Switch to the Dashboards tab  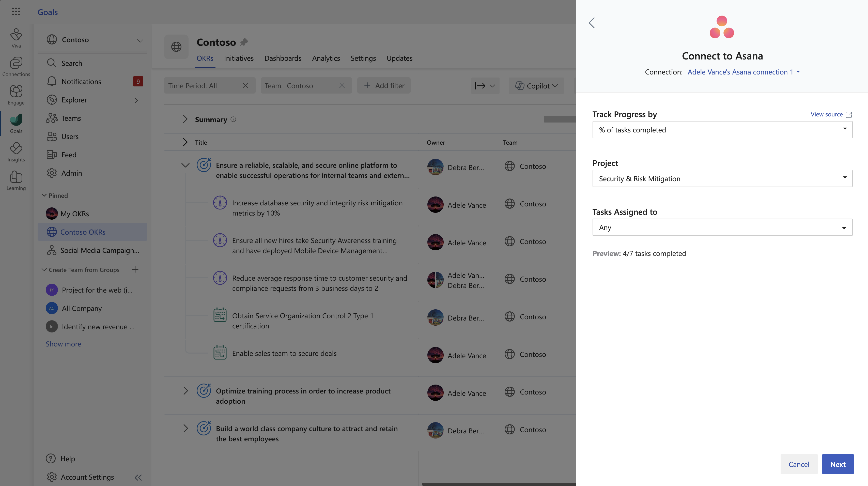[x=283, y=58]
